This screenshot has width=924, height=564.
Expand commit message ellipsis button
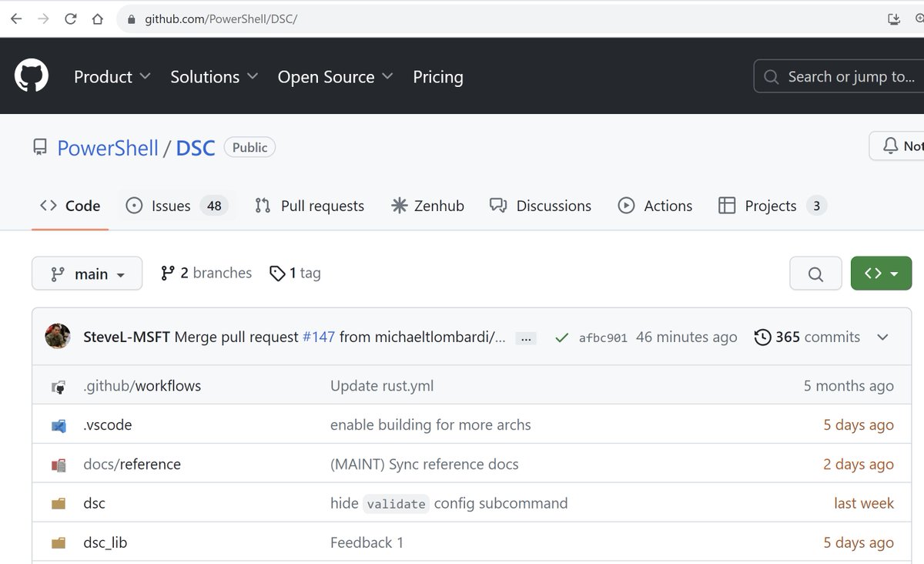point(526,337)
